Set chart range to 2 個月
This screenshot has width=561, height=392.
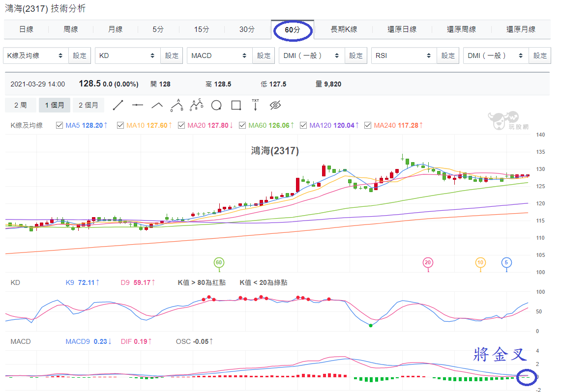tap(89, 105)
